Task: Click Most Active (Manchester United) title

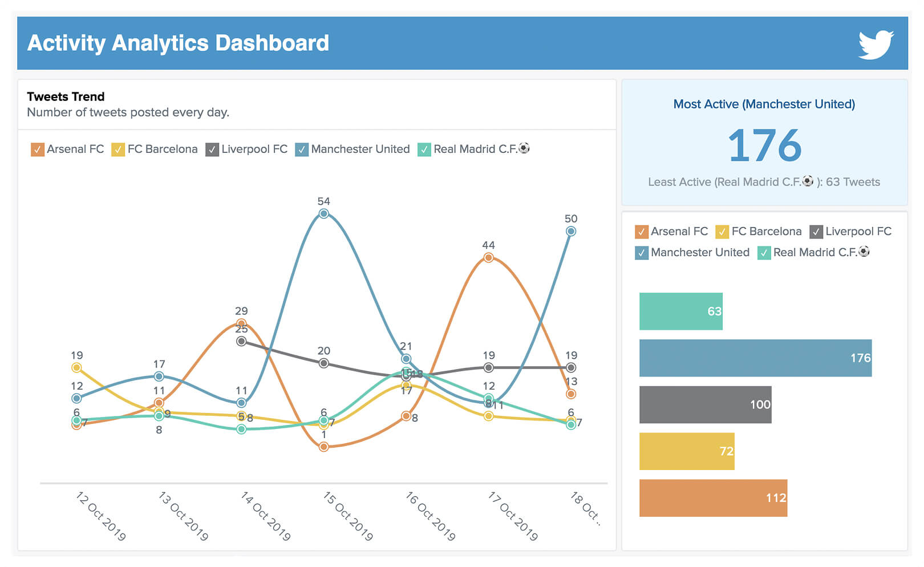Action: pos(764,104)
